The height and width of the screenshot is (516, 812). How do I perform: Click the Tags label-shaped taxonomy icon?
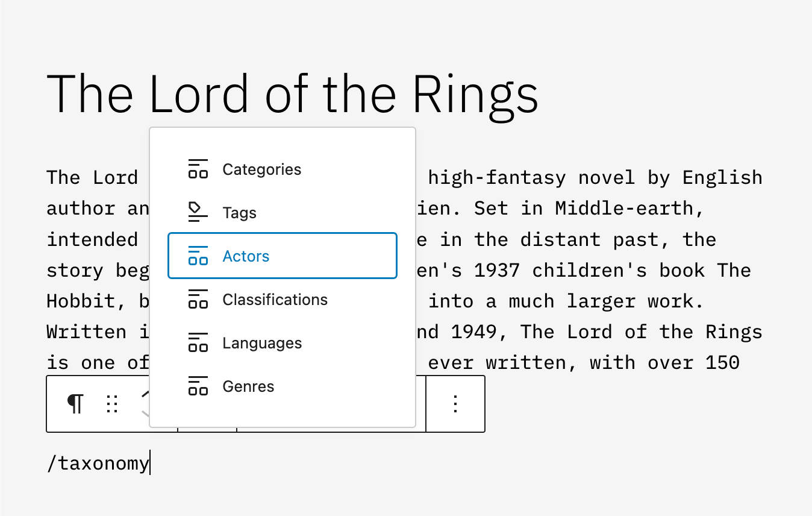198,212
